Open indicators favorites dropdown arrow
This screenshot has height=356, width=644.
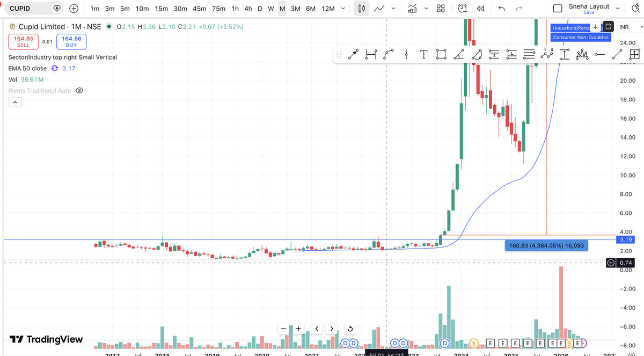(x=426, y=9)
